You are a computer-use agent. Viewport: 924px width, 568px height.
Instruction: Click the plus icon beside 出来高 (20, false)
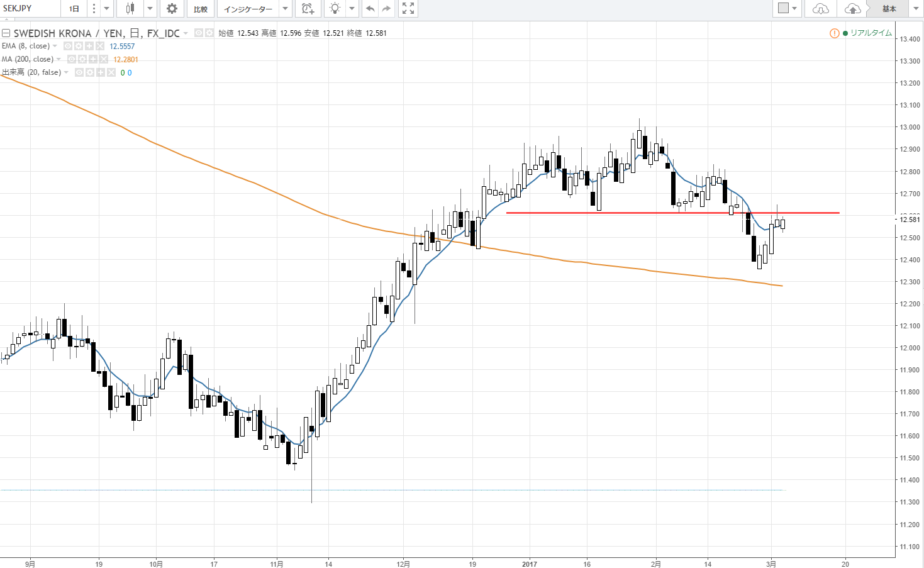point(101,73)
